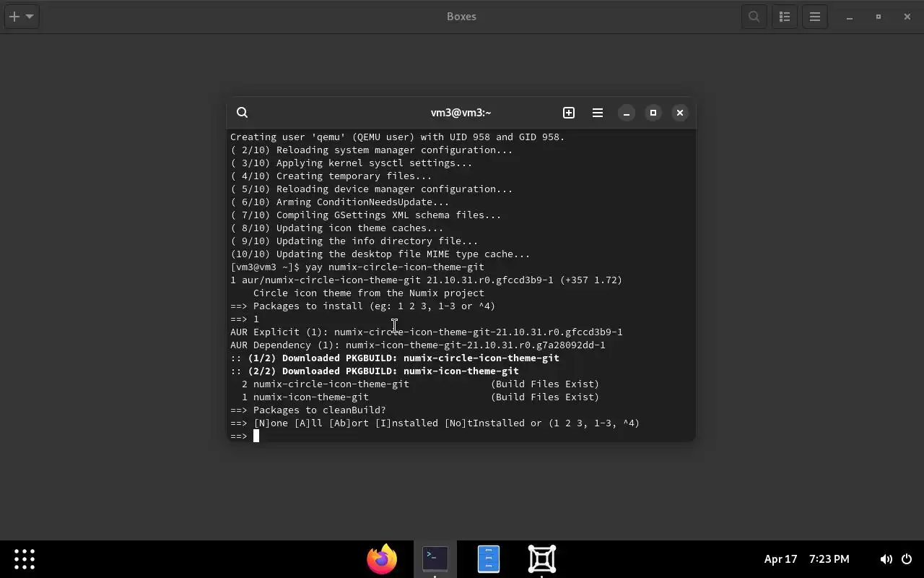
Task: Click '( 4/10) Creating temporary files' line
Action: coord(331,176)
